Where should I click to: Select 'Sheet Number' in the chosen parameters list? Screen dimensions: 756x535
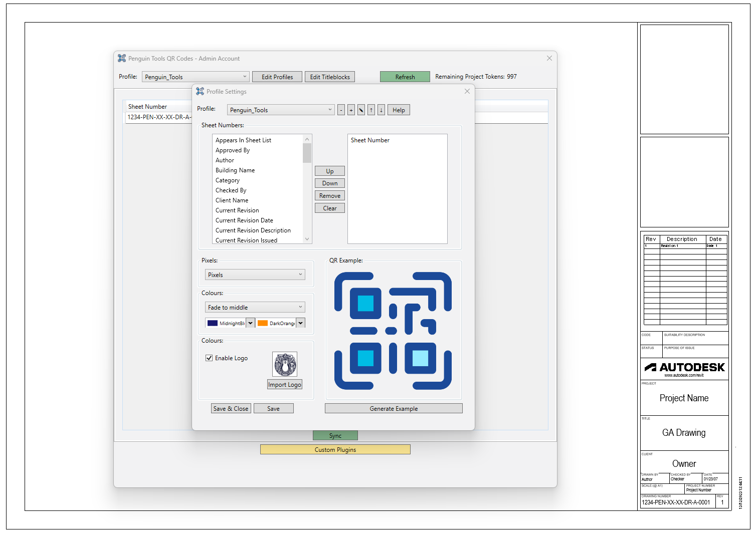pos(398,140)
